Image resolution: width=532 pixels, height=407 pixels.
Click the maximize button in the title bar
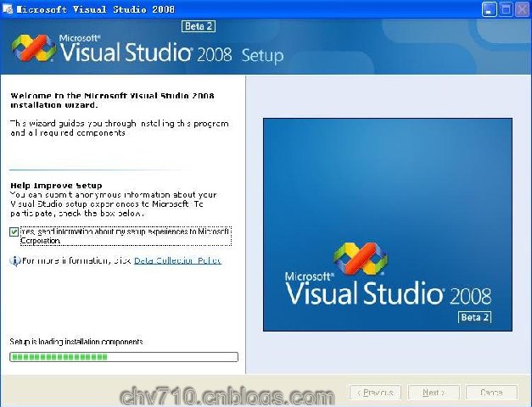(506, 9)
